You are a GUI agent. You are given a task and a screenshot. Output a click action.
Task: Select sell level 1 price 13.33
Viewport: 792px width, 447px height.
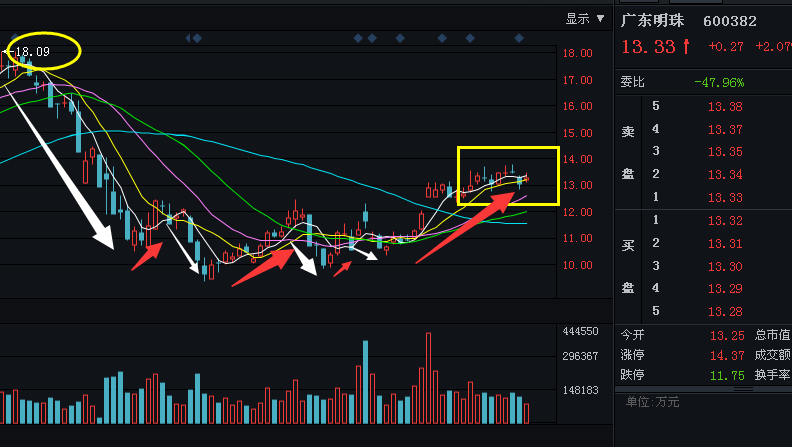725,197
